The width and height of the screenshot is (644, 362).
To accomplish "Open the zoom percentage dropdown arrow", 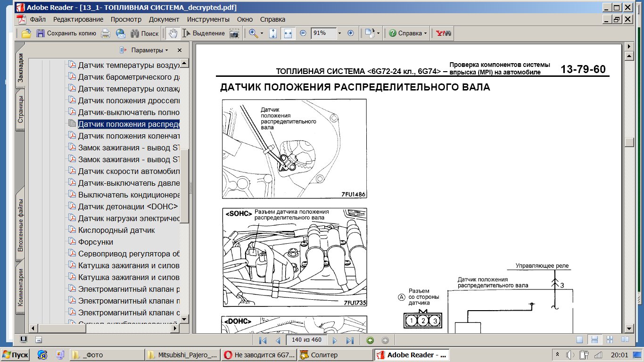I will click(x=339, y=33).
